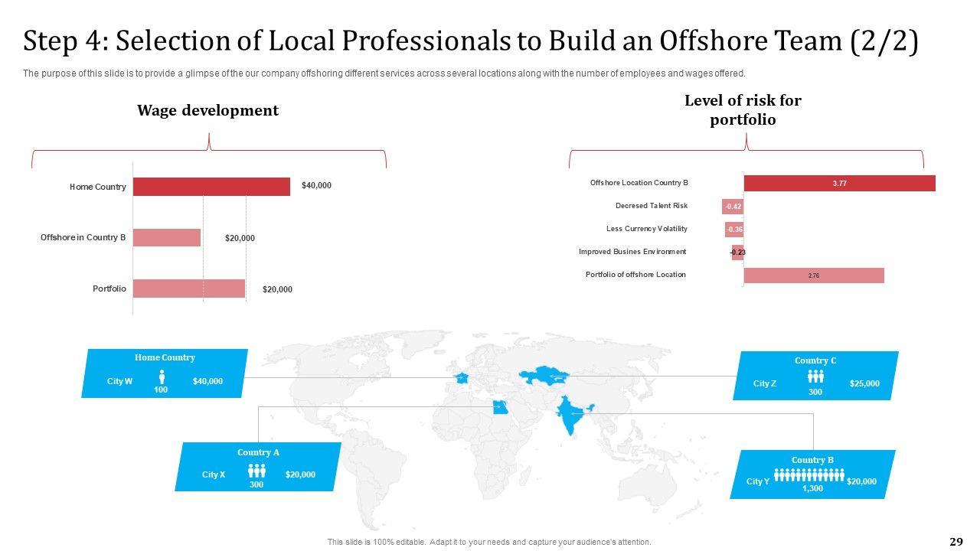
Task: Click the row of people icons in Country B
Action: [809, 475]
